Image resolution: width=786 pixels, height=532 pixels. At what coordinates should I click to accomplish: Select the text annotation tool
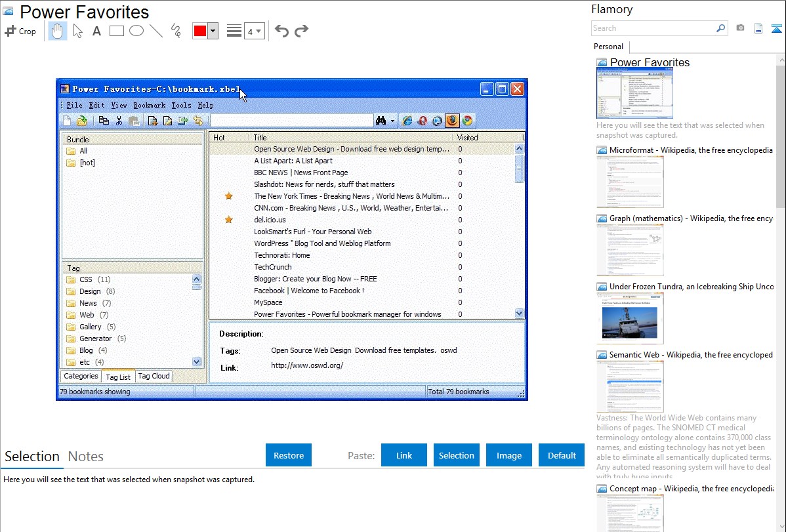click(x=96, y=31)
